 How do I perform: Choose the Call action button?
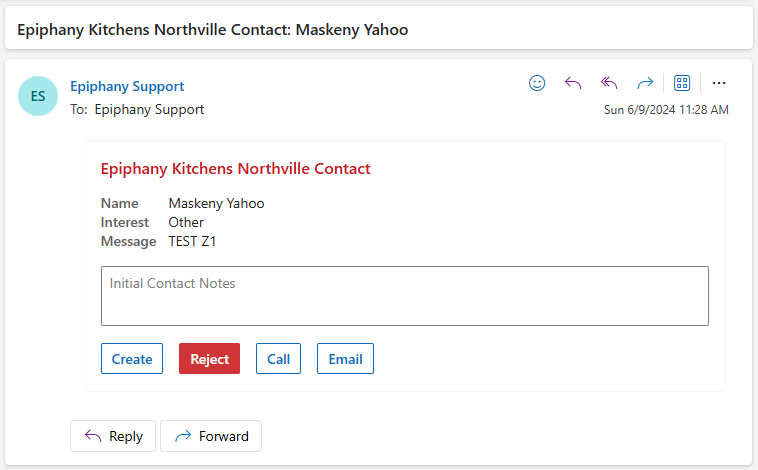(x=278, y=359)
